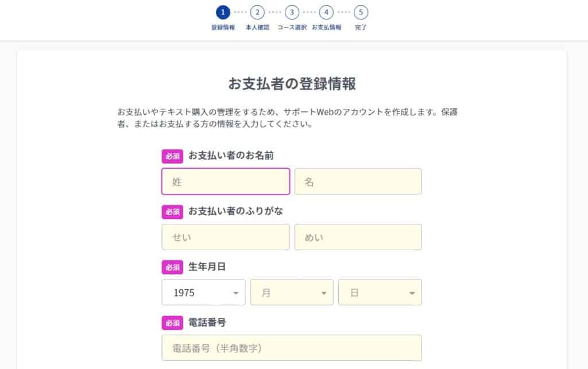
Task: Click the せい furigana field
Action: coord(226,237)
